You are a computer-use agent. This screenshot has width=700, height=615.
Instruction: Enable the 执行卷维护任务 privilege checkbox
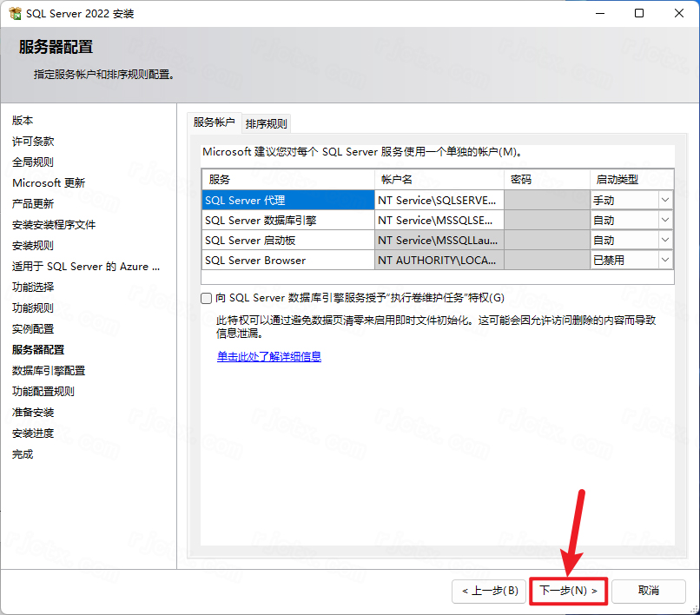pyautogui.click(x=206, y=298)
